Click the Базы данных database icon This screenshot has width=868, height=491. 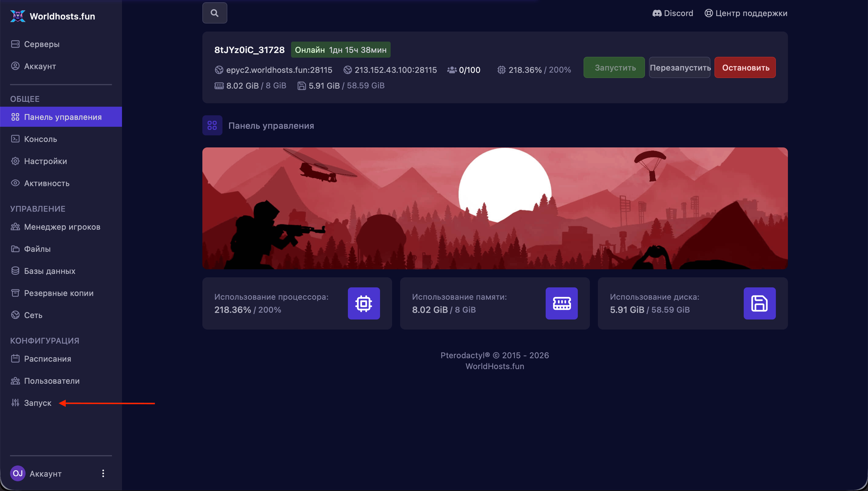(x=15, y=271)
